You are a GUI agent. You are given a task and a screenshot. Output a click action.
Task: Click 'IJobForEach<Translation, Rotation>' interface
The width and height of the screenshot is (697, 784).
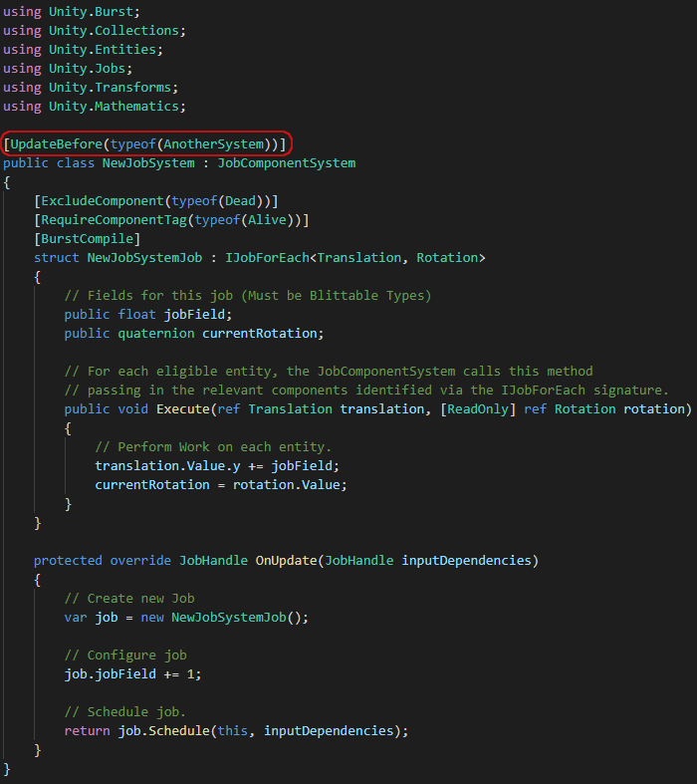click(355, 258)
